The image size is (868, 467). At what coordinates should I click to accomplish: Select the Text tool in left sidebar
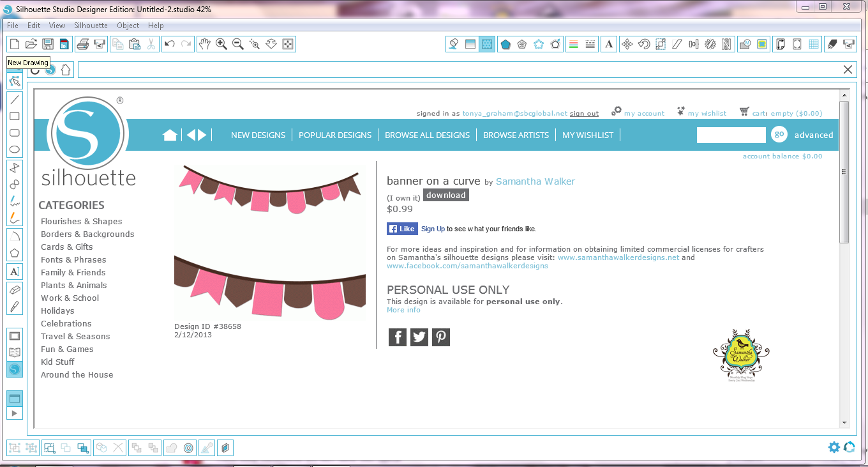click(15, 272)
